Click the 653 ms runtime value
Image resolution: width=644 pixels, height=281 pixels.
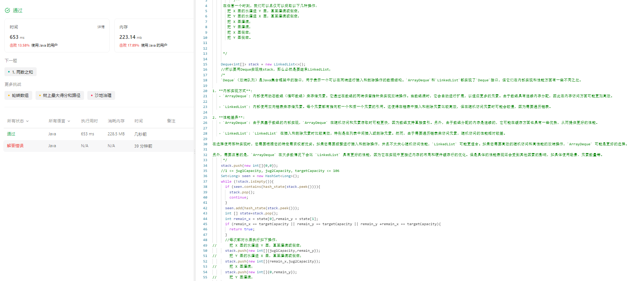(x=17, y=37)
